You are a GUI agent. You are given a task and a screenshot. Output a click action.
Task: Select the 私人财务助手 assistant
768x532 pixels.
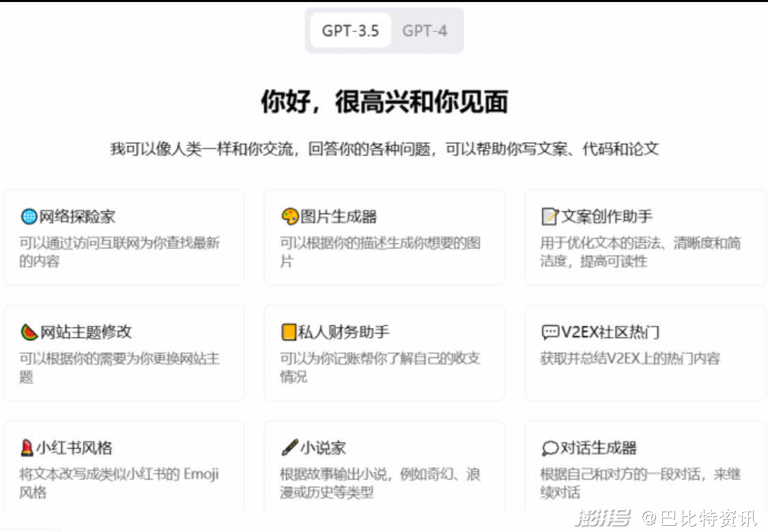coord(384,353)
